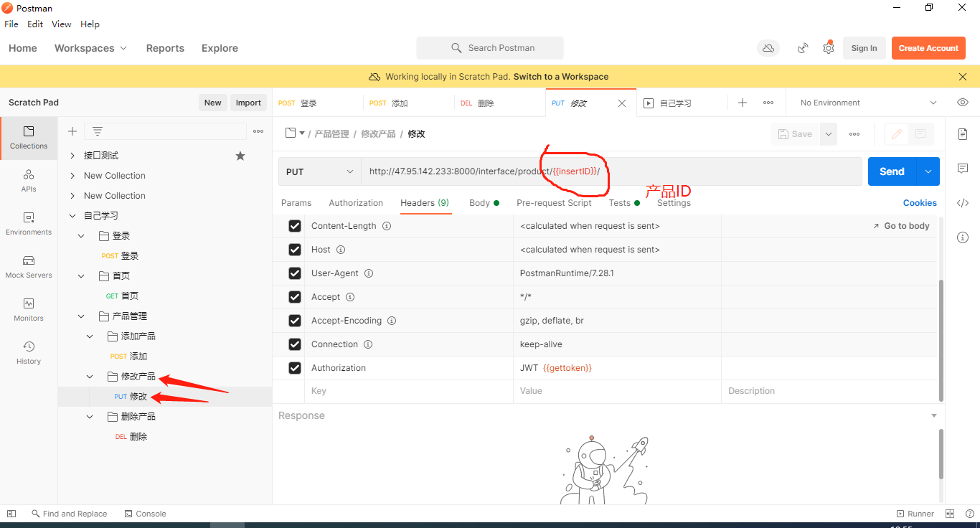Open the Workspaces dropdown menu
The image size is (980, 528).
point(90,48)
